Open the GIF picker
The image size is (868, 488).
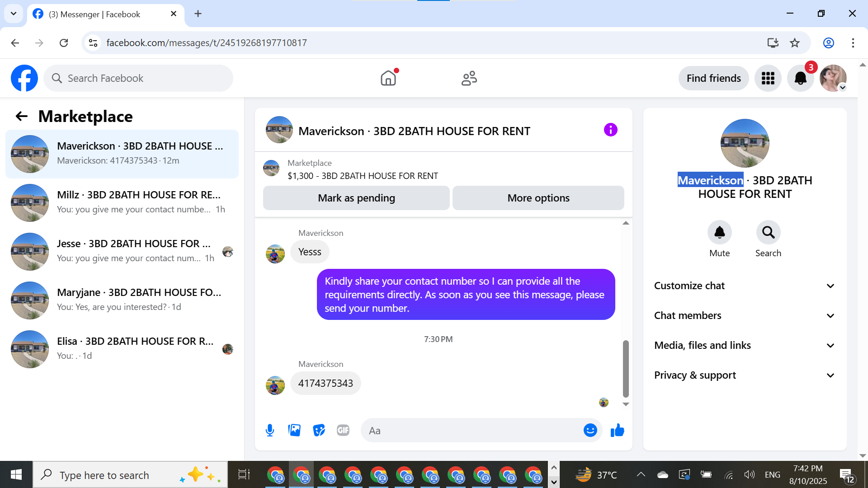point(343,430)
